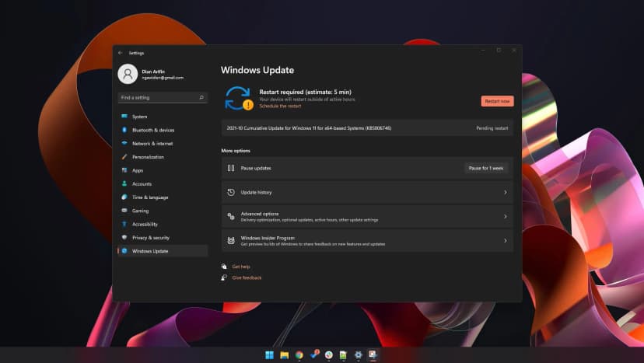Open the Windows Start button on taskbar
The height and width of the screenshot is (363, 644).
[269, 355]
